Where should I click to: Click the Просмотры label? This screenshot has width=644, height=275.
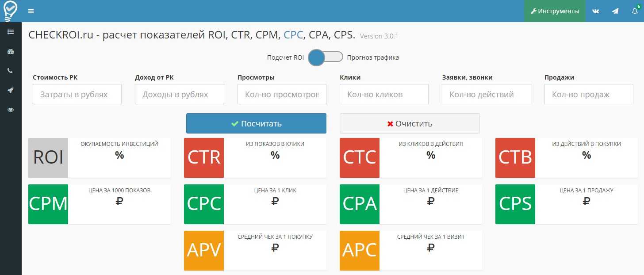click(x=256, y=77)
